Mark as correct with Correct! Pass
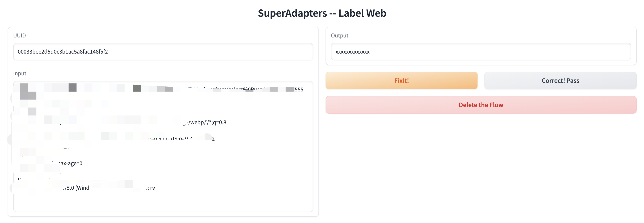The width and height of the screenshot is (644, 223). [560, 81]
